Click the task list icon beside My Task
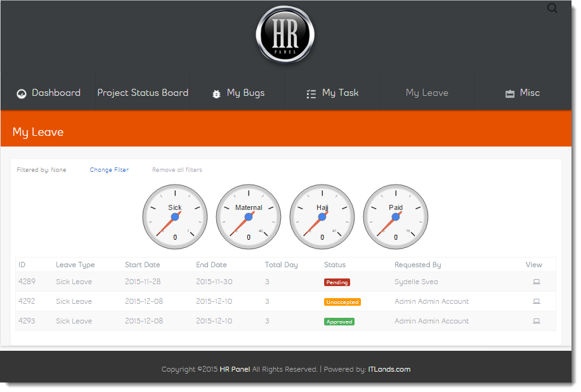Image resolution: width=581 pixels, height=392 pixels. pos(311,94)
